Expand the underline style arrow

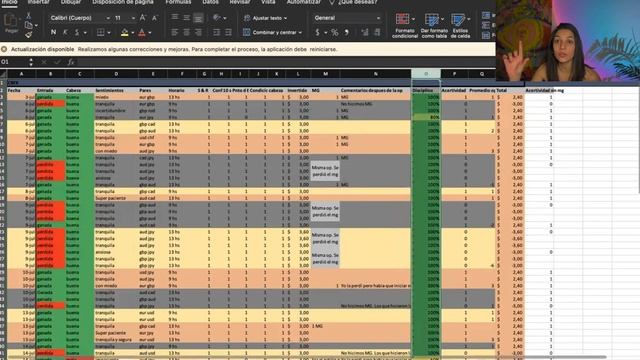(85, 33)
